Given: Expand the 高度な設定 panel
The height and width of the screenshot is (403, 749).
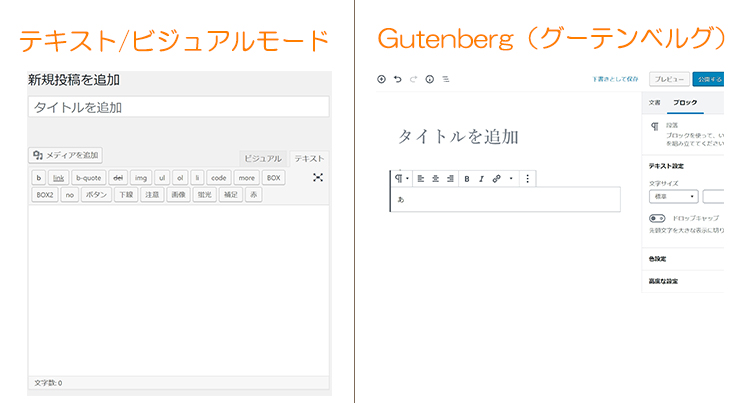Looking at the screenshot, I should 683,281.
